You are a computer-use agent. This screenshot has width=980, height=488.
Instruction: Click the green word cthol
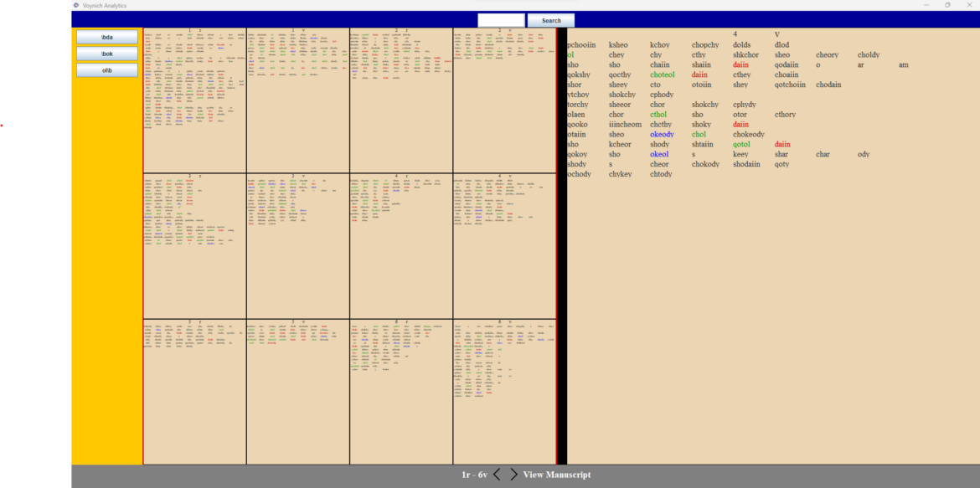pyautogui.click(x=658, y=115)
